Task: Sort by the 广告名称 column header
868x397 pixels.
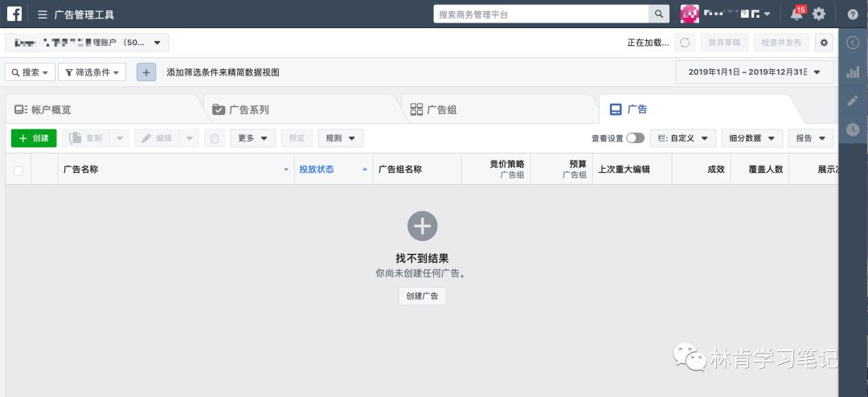Action: pyautogui.click(x=176, y=170)
